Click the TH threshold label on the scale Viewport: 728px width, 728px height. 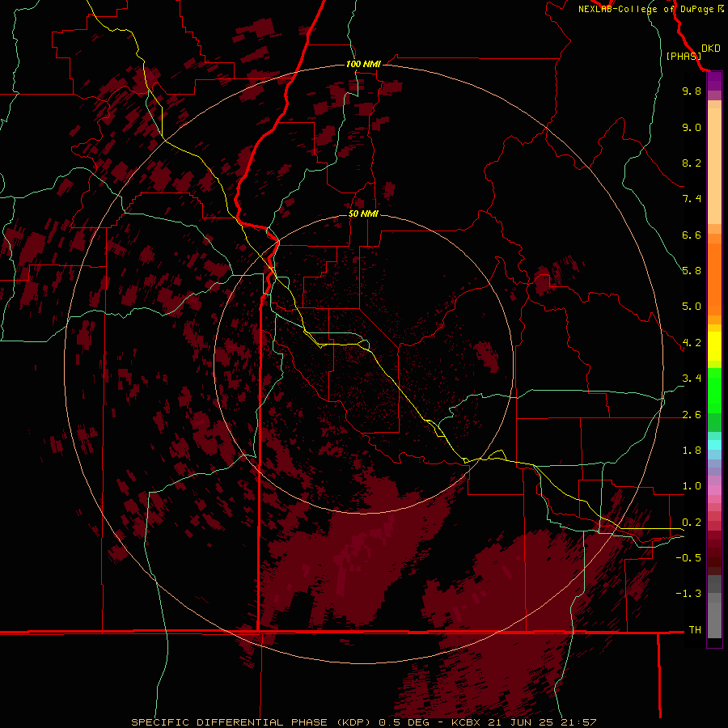click(x=695, y=630)
